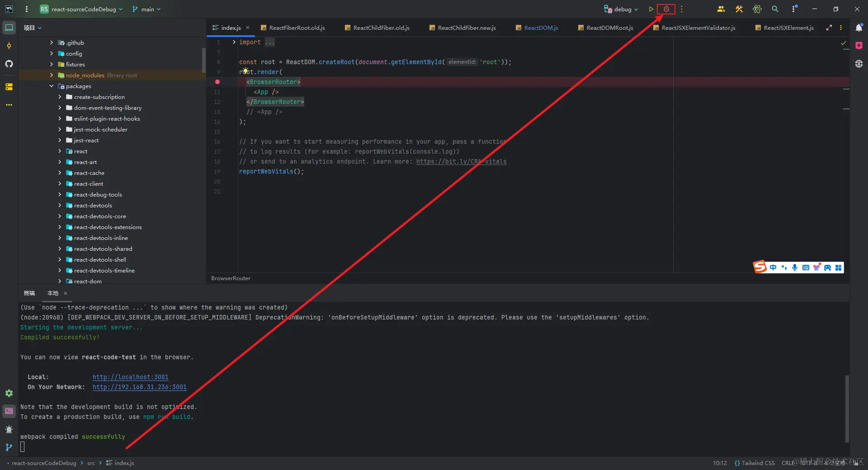Click the BrowserRouter breadcrumb below editor

[x=231, y=278]
